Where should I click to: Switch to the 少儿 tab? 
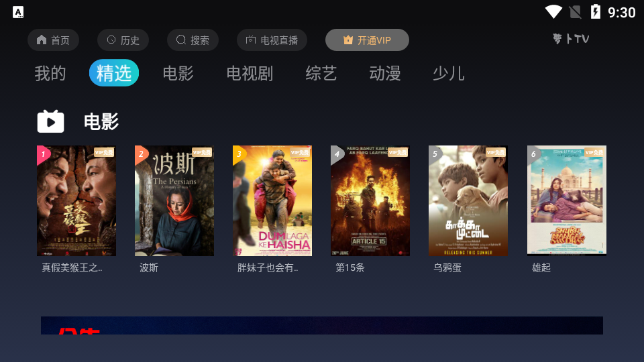449,74
